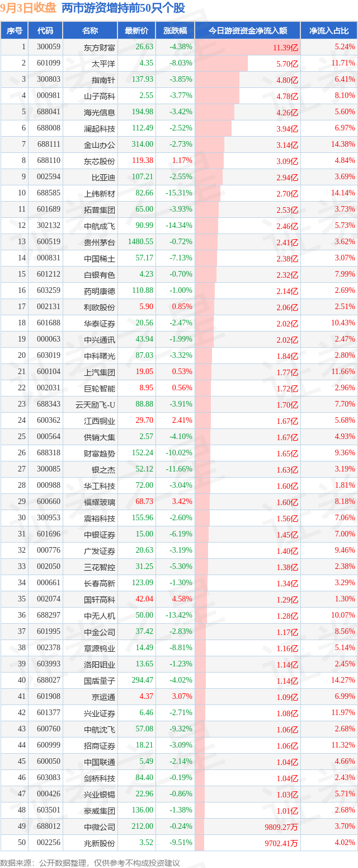Viewport: 358px width, 868px height.
Task: Select stock code 603019
Action: [49, 356]
